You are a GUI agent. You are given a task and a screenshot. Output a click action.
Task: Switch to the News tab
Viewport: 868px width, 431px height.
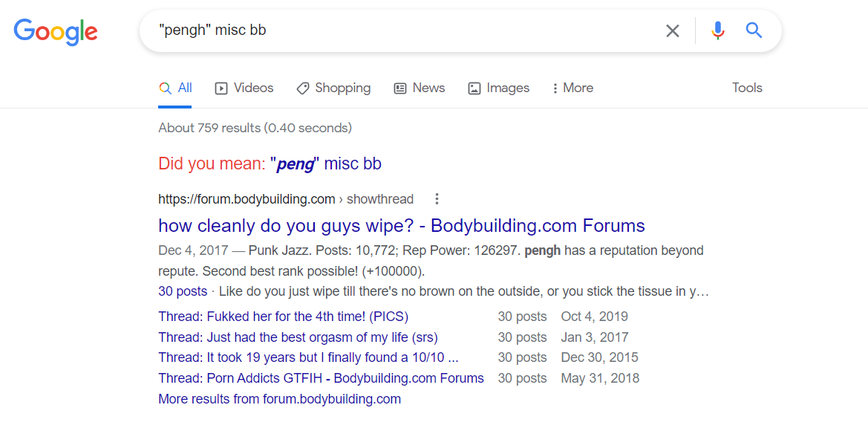tap(419, 88)
